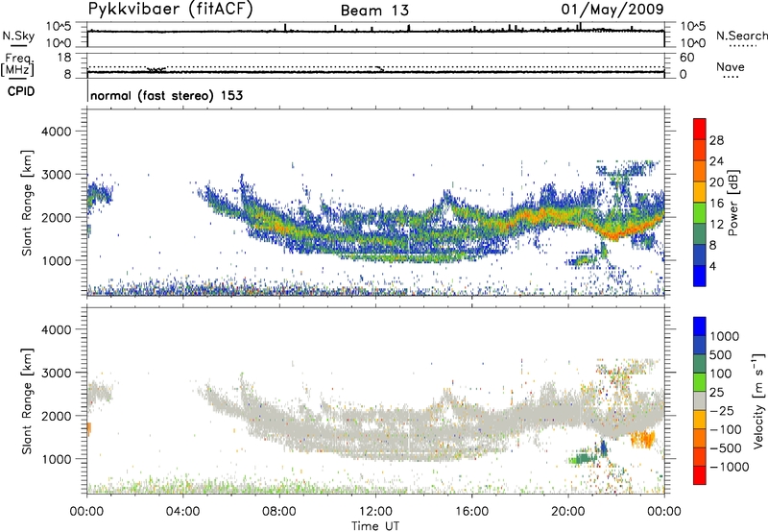Viewport: 768px width, 532px height.
Task: Click the Nave legend label
Action: pyautogui.click(x=731, y=67)
